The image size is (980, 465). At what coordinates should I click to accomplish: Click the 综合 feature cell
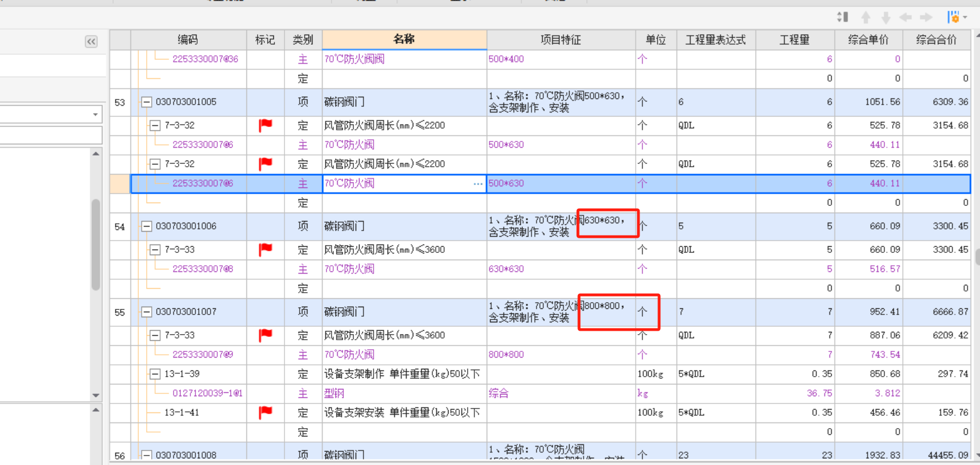tap(561, 393)
